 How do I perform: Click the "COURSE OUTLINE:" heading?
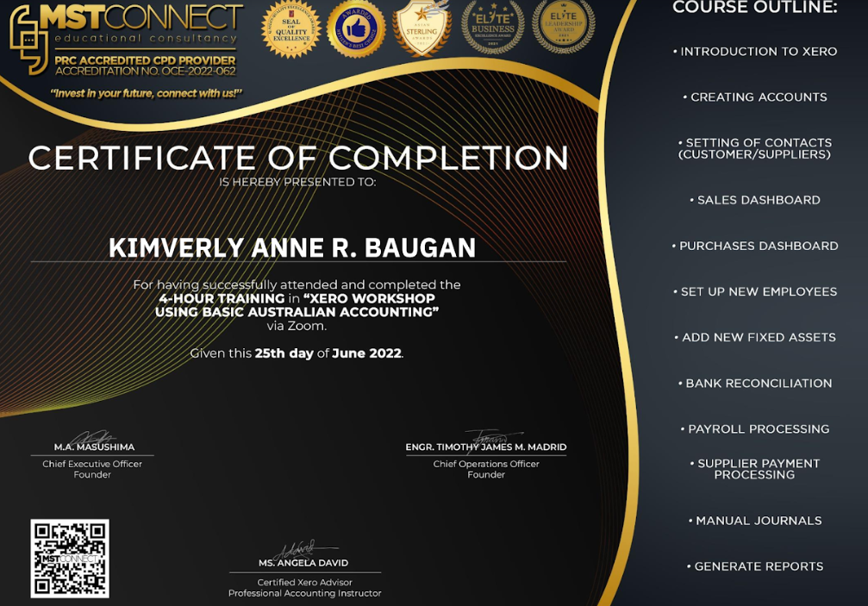click(755, 7)
